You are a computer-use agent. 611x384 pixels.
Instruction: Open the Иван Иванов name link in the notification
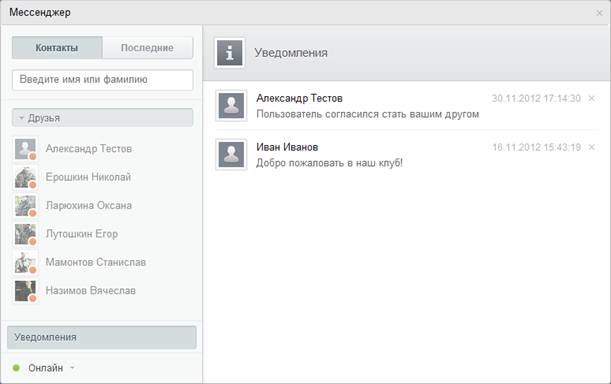(287, 147)
